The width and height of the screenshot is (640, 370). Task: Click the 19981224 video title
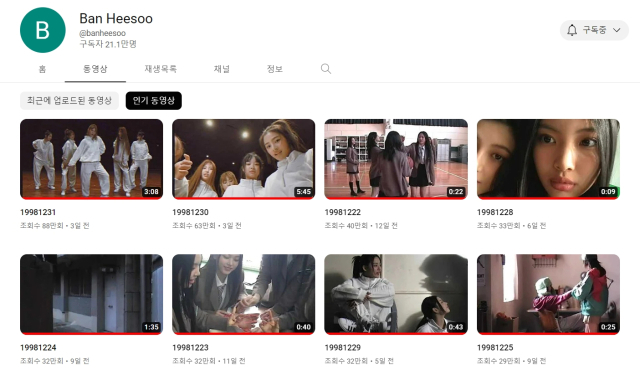click(x=38, y=348)
